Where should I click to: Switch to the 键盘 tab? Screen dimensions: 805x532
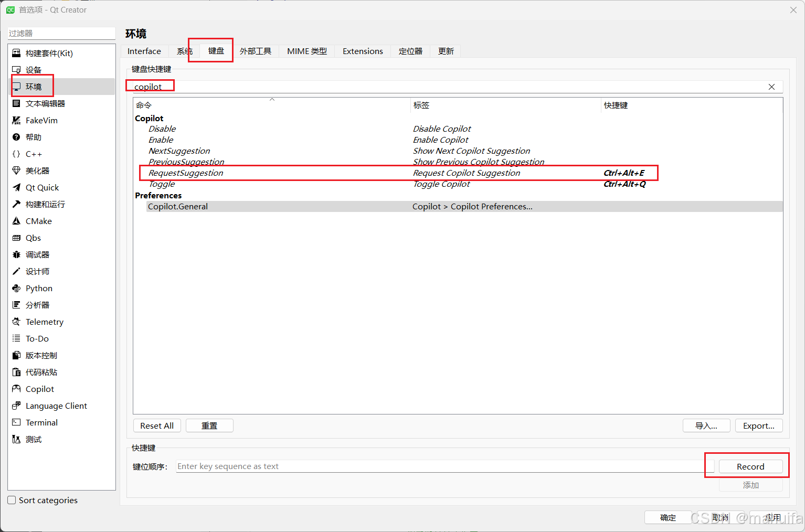(216, 50)
